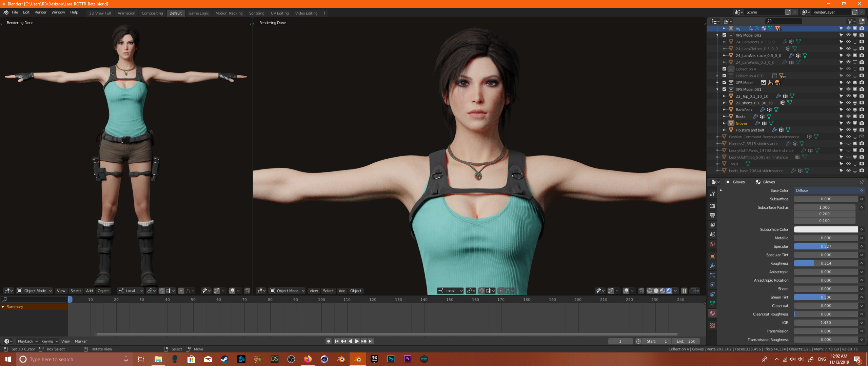Pause the viewport render preview
This screenshot has height=366, width=868.
pyautogui.click(x=684, y=291)
